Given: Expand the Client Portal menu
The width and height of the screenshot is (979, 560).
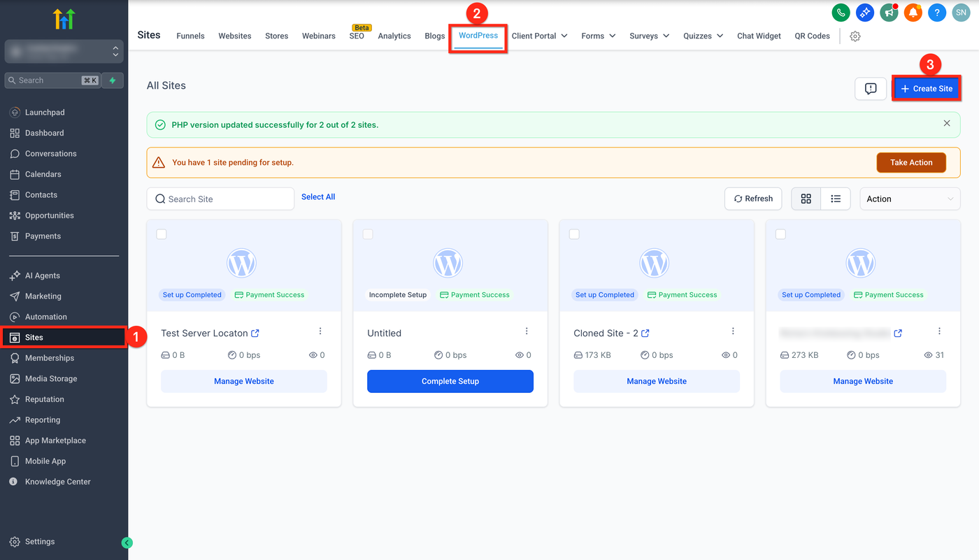Looking at the screenshot, I should coord(539,36).
